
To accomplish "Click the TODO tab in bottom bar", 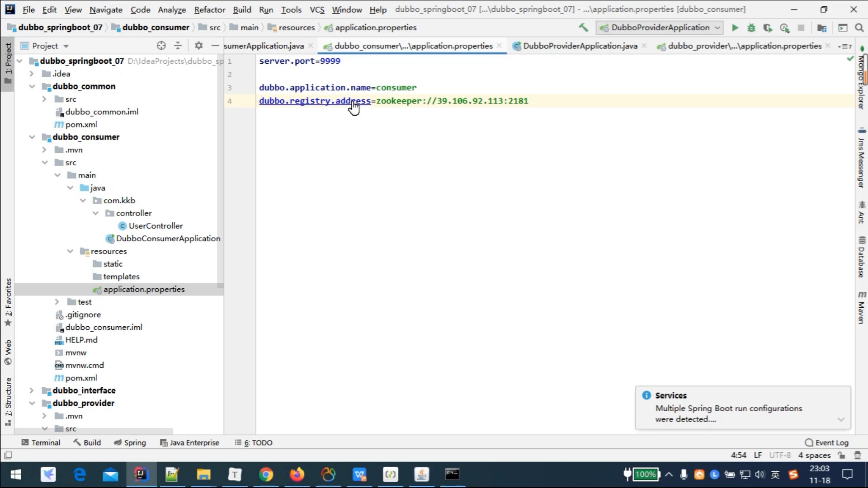I will 258,442.
